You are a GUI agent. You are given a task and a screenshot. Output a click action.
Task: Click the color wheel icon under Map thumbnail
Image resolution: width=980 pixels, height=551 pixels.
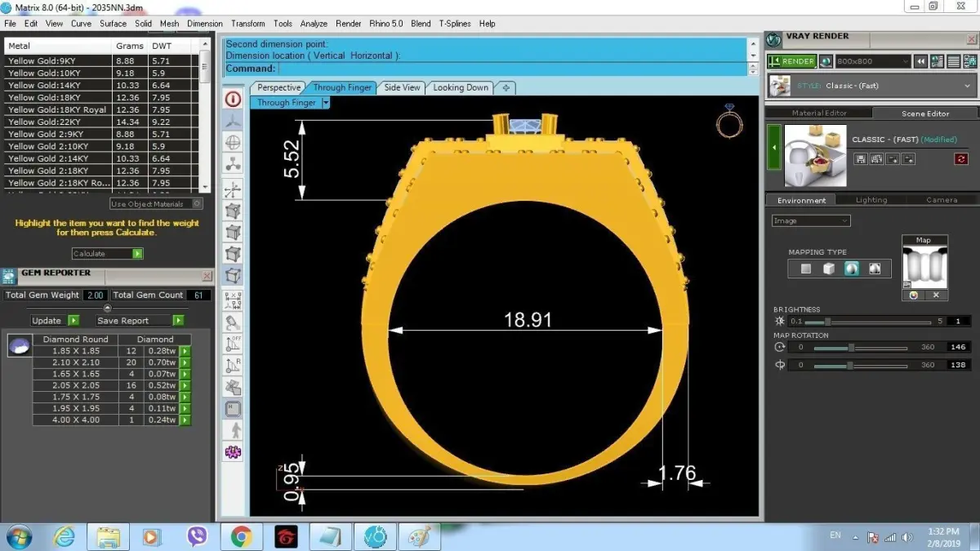(913, 295)
